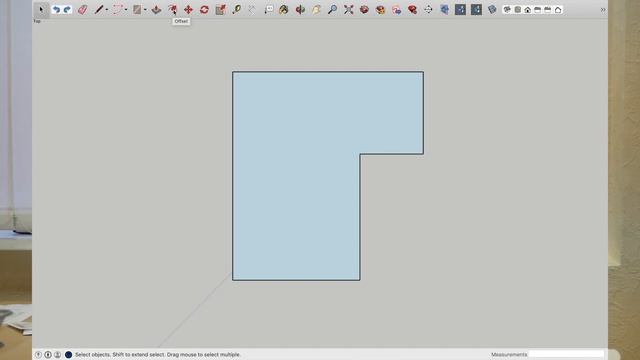Click the last house view icon
The image size is (640, 360).
click(x=558, y=9)
